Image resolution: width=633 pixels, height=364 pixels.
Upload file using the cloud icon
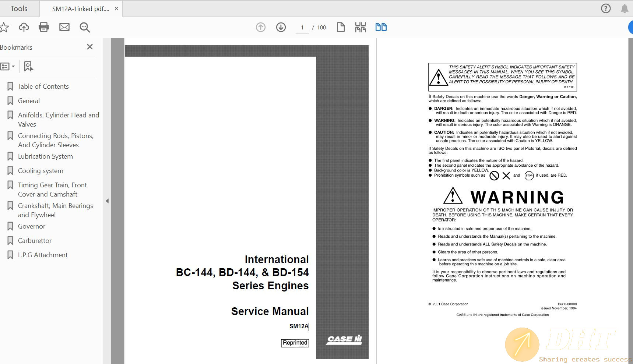(24, 27)
